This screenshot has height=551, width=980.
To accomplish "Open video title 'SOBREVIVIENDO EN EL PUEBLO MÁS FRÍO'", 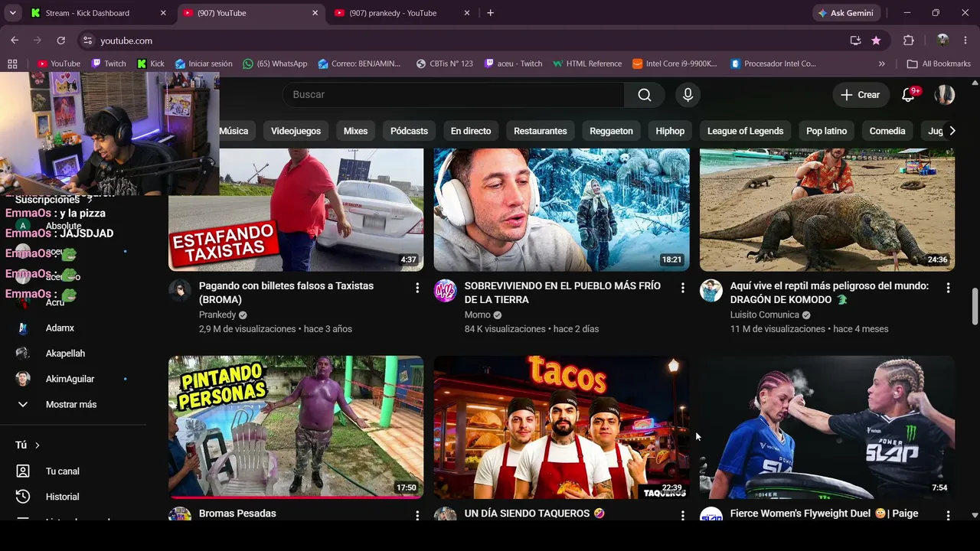I will pyautogui.click(x=562, y=292).
